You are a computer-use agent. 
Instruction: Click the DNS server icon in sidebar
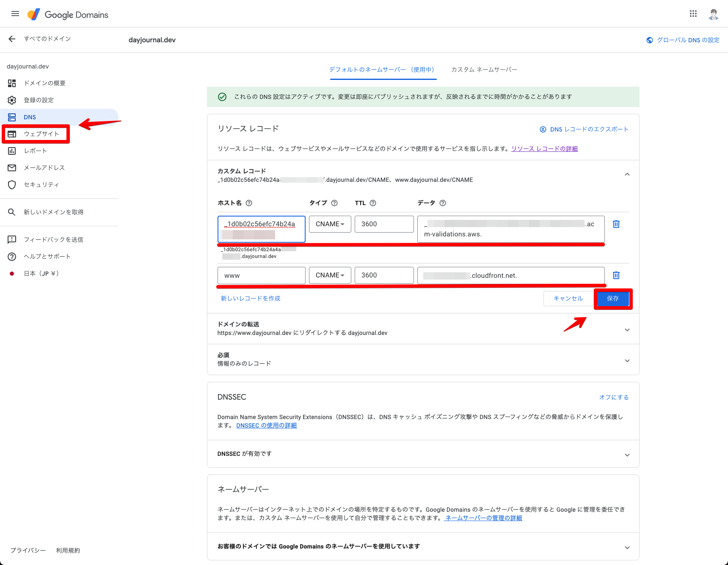coord(12,117)
